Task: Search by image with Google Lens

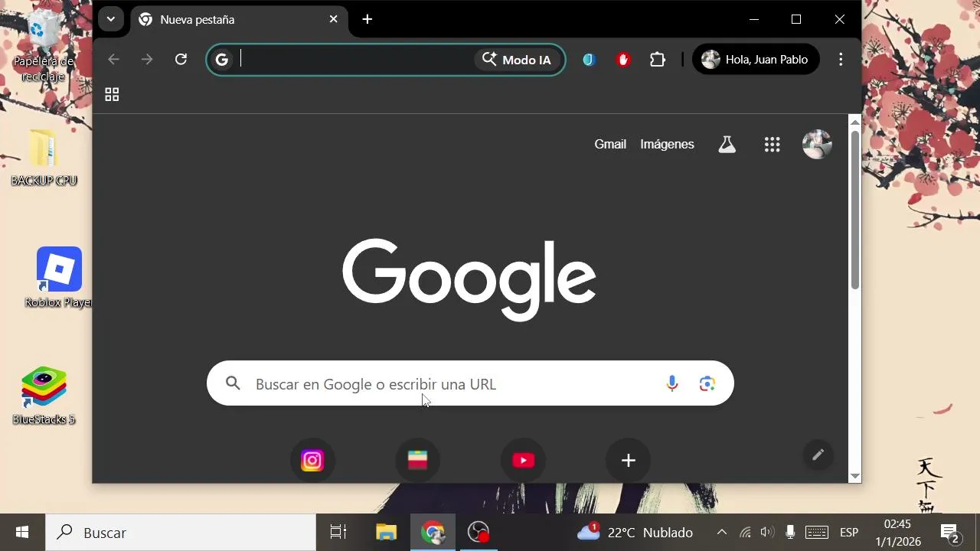Action: (x=707, y=383)
